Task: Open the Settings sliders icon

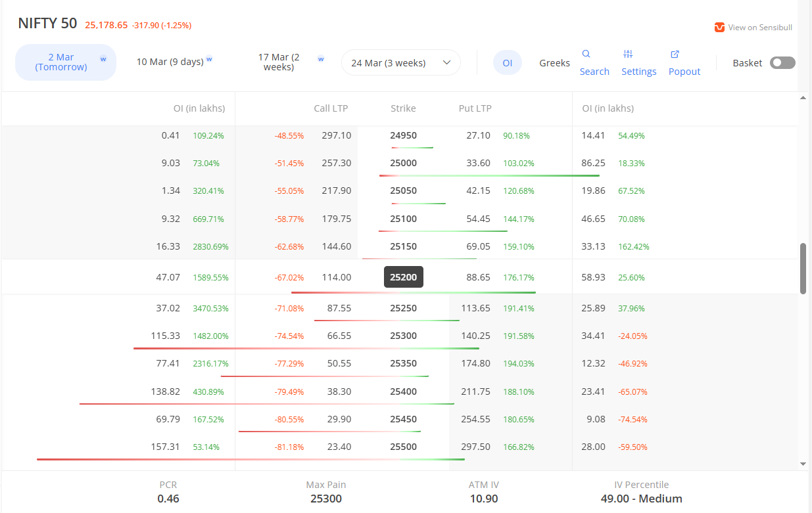Action: (628, 54)
